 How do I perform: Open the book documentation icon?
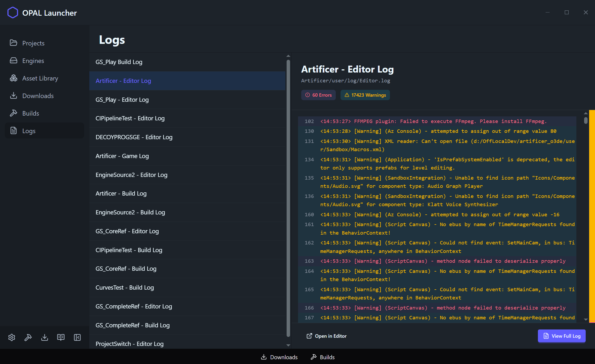[x=61, y=337]
